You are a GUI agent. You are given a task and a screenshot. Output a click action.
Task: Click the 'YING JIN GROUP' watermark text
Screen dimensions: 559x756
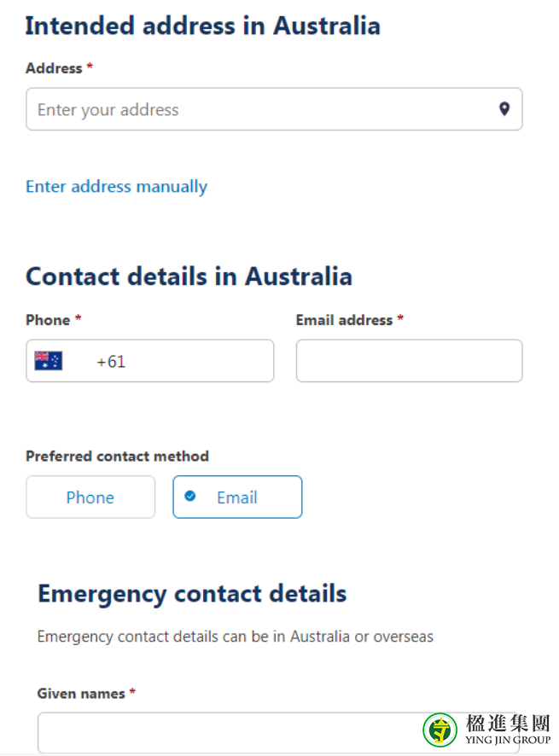(x=508, y=740)
